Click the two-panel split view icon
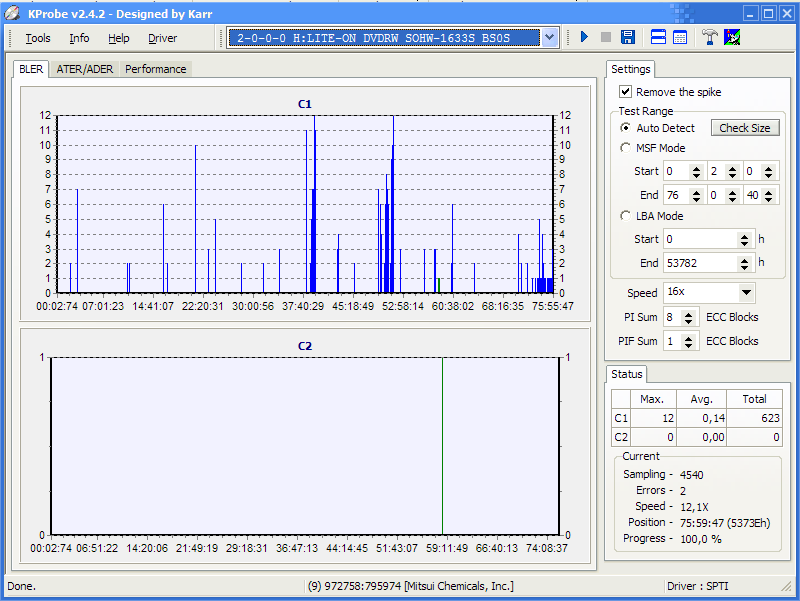The width and height of the screenshot is (800, 601). pyautogui.click(x=659, y=38)
